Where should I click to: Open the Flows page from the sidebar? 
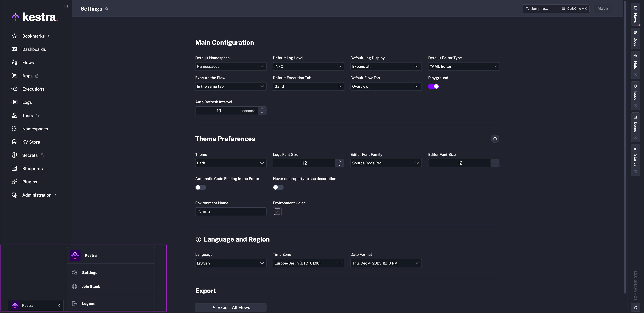point(28,62)
